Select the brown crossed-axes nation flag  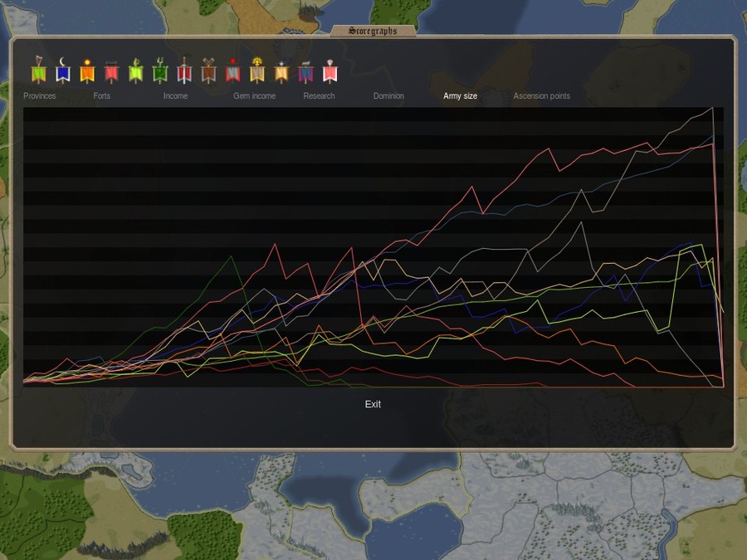point(208,71)
